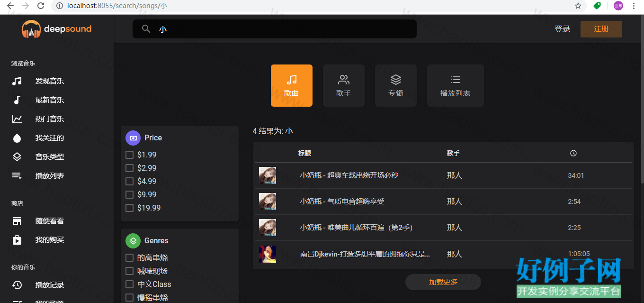The width and height of the screenshot is (644, 303).
Task: Open 随便看看 store icon
Action: click(17, 221)
